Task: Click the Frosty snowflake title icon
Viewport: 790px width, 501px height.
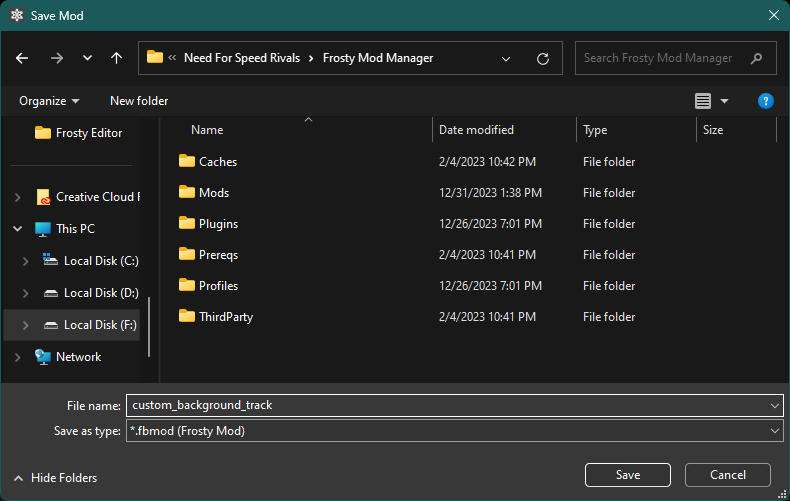Action: click(17, 16)
